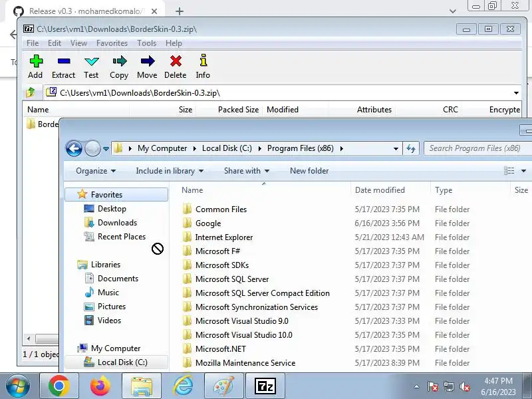The width and height of the screenshot is (532, 399).
Task: Run Test on the archive in 7-Zip
Action: tap(91, 67)
